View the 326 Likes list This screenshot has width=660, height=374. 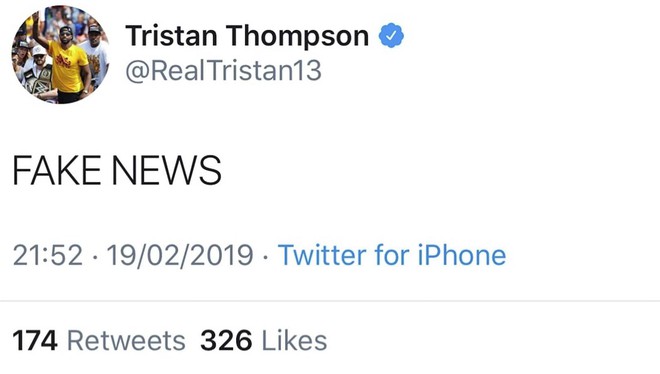click(263, 340)
